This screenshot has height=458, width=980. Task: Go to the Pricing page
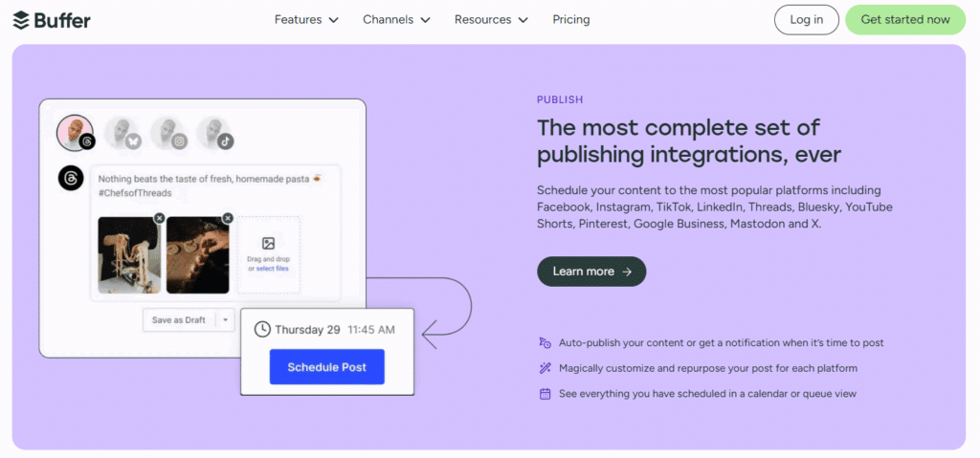pyautogui.click(x=571, y=19)
